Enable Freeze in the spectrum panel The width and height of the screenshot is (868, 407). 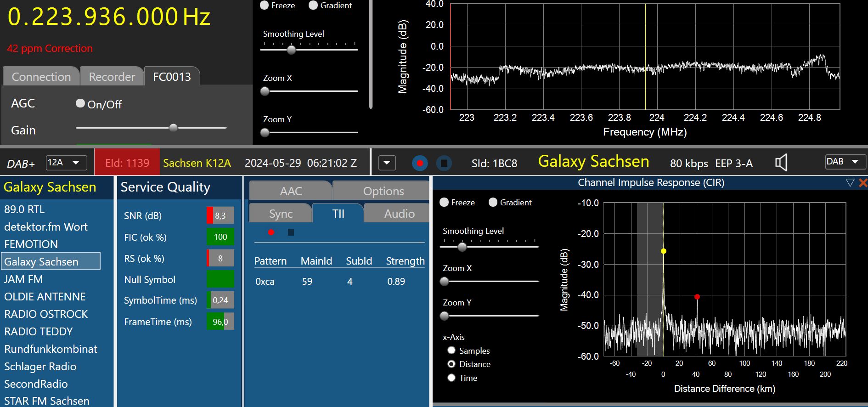pyautogui.click(x=265, y=6)
